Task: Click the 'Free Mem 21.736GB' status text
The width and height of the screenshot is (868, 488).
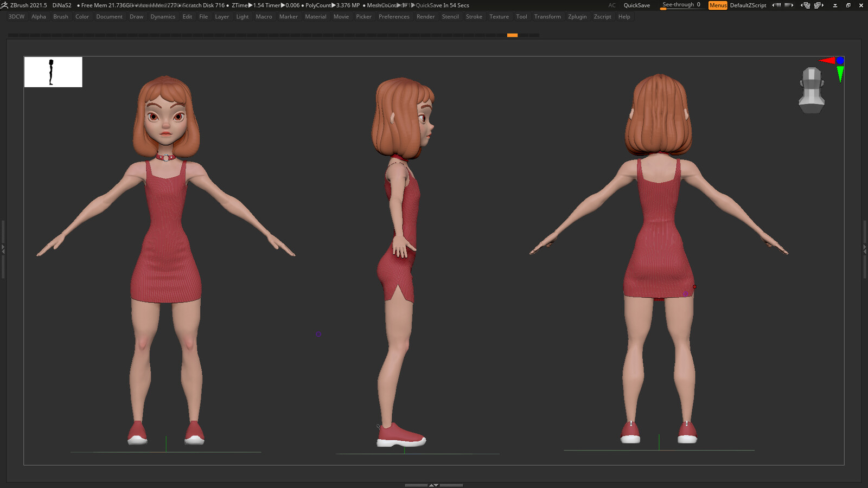Action: click(x=107, y=5)
